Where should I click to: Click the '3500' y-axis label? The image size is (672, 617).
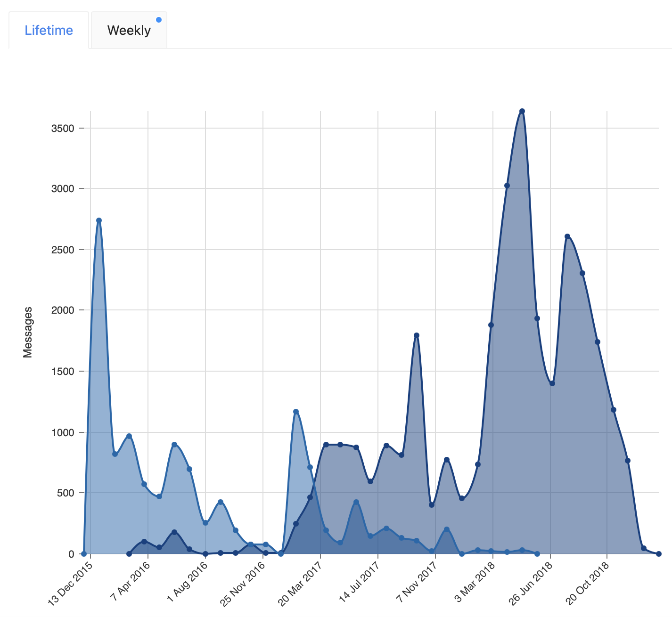(x=63, y=128)
